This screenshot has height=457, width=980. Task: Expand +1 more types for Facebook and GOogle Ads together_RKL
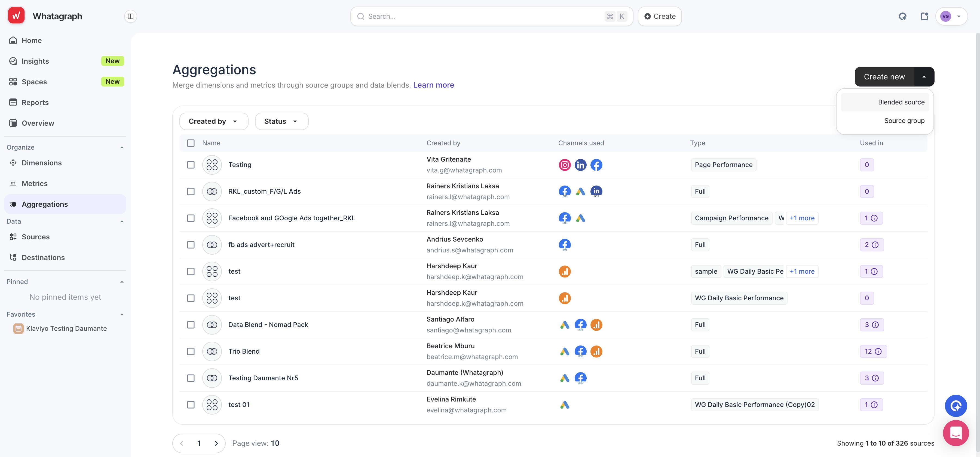pyautogui.click(x=802, y=218)
